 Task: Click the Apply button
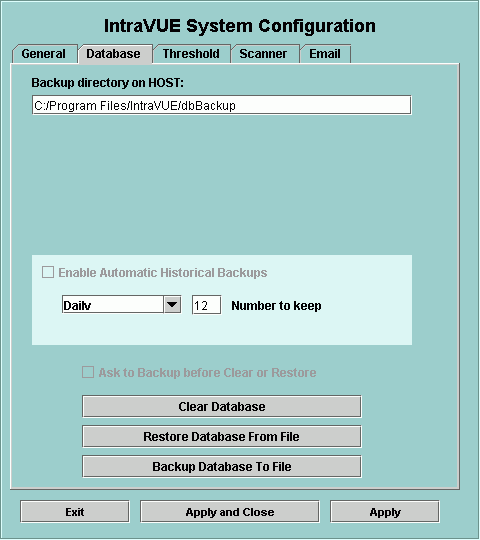tap(385, 512)
